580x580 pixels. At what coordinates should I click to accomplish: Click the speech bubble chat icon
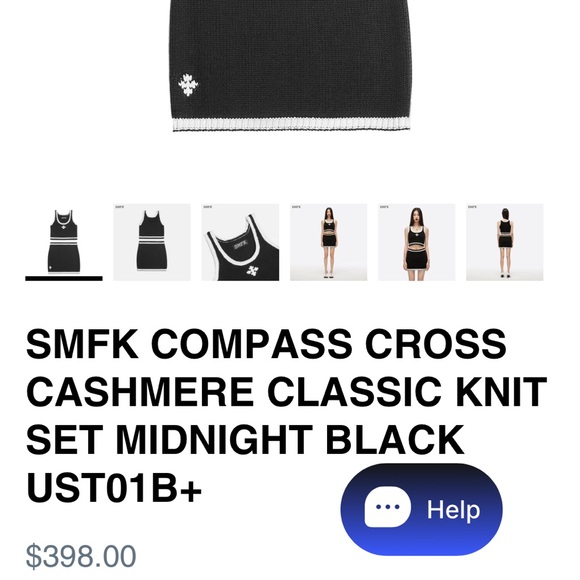387,507
